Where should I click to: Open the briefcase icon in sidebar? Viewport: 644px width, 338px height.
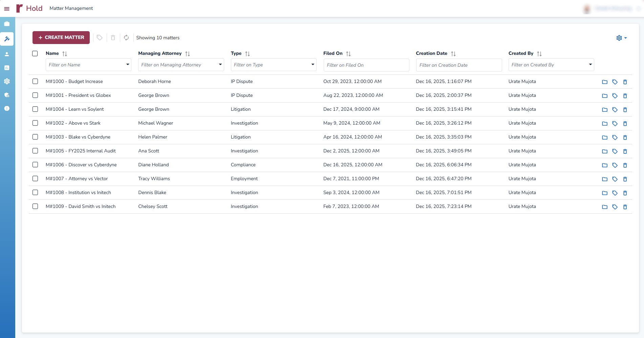7,24
